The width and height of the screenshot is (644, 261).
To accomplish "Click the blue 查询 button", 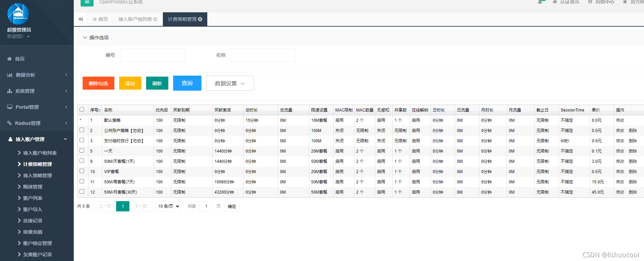I will 187,83.
